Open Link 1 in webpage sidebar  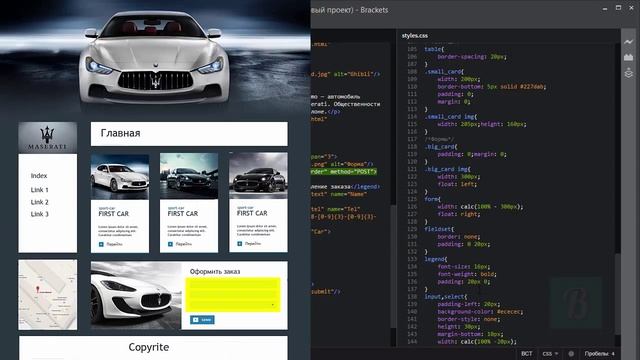(x=40, y=190)
